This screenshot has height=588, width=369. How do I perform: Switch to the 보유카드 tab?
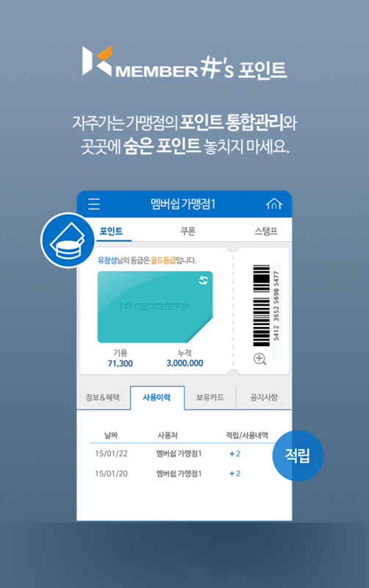point(210,398)
